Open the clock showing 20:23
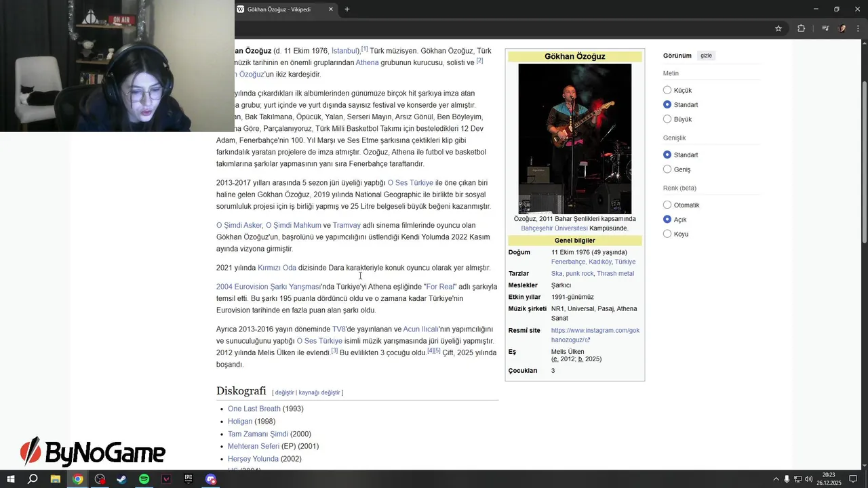Screen dimensions: 868x488 [829, 479]
